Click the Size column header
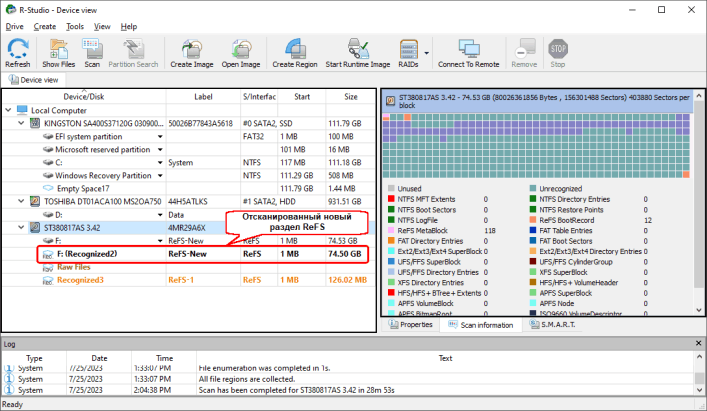Screen dimensions: 707x411 click(351, 96)
